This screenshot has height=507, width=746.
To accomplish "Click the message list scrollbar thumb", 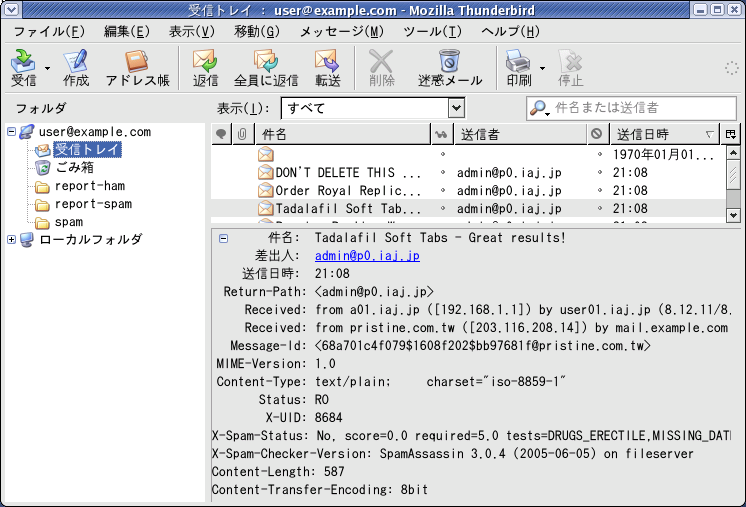I will tap(734, 174).
